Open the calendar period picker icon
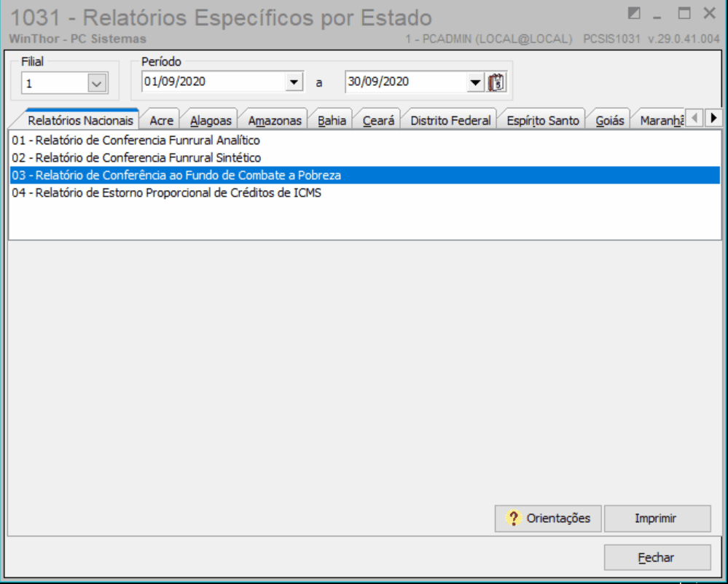728x584 pixels. [x=496, y=82]
